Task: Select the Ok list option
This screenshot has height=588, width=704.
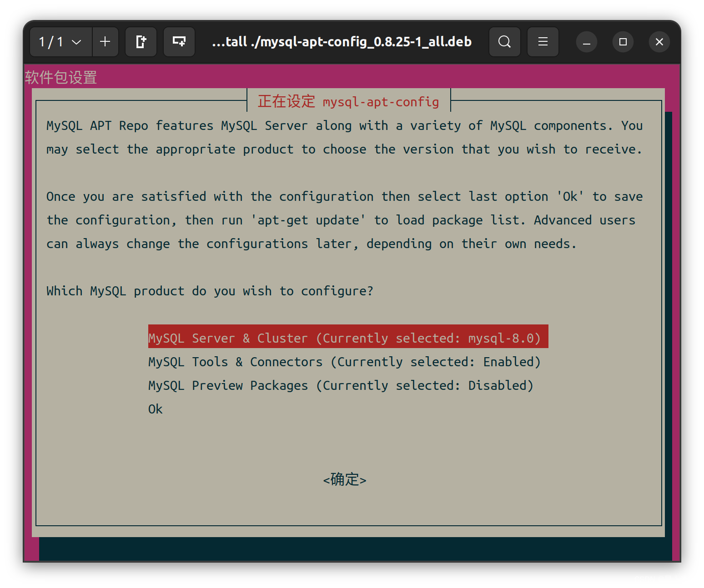Action: tap(156, 409)
